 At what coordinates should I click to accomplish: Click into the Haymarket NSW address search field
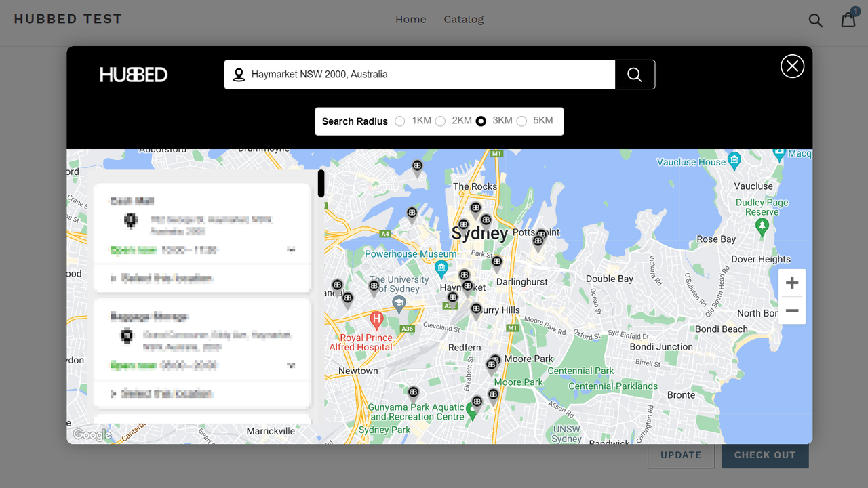coord(420,75)
